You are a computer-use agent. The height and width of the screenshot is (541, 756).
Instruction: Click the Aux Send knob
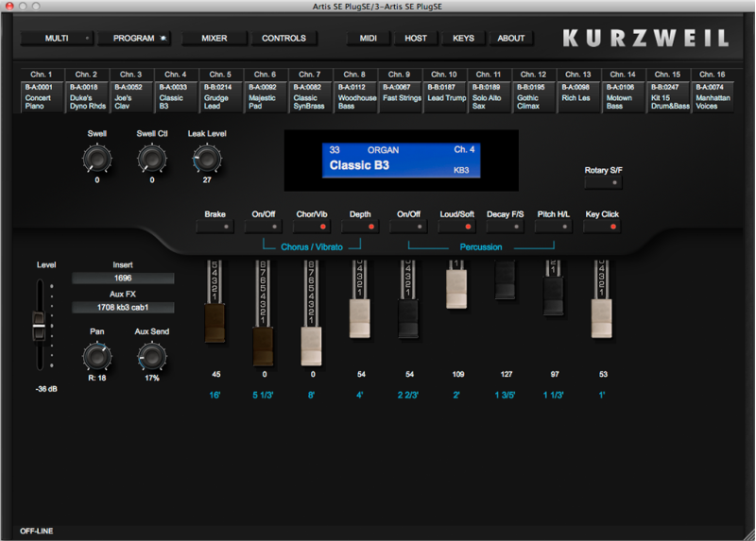[150, 356]
